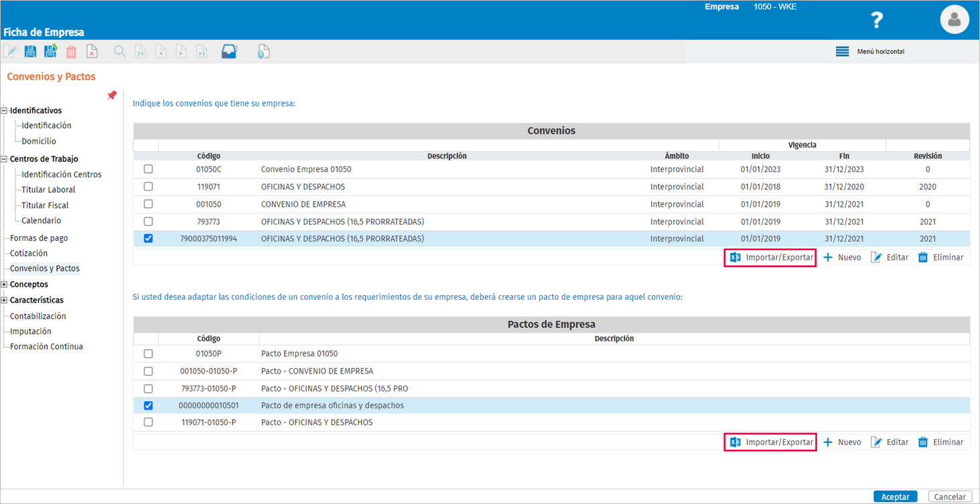Click the red trash delete icon in toolbar
Viewport: 980px width, 504px height.
[x=71, y=52]
